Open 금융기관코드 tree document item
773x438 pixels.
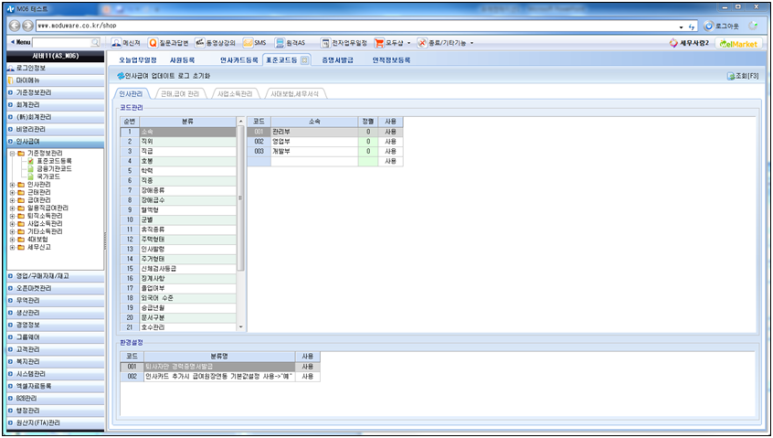point(31,169)
